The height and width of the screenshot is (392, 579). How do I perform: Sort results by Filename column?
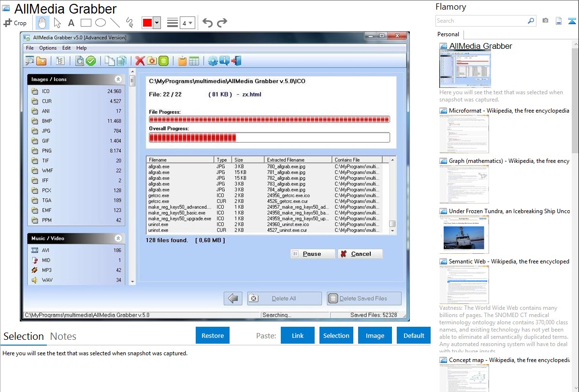180,160
